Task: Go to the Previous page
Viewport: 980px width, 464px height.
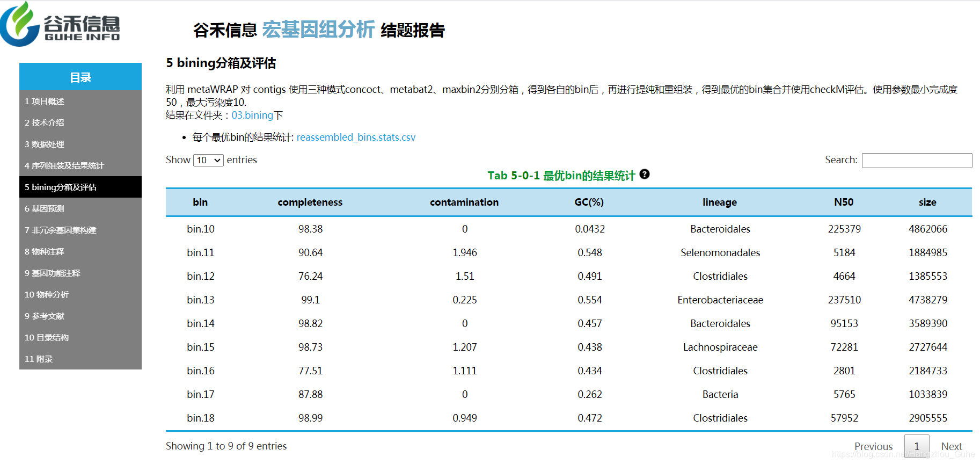Action: (873, 446)
